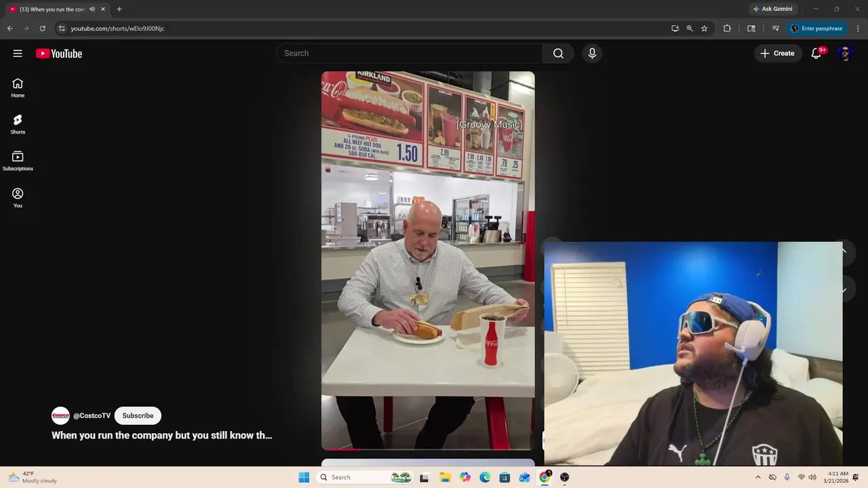Open a new browser tab
The width and height of the screenshot is (868, 488).
pos(119,9)
